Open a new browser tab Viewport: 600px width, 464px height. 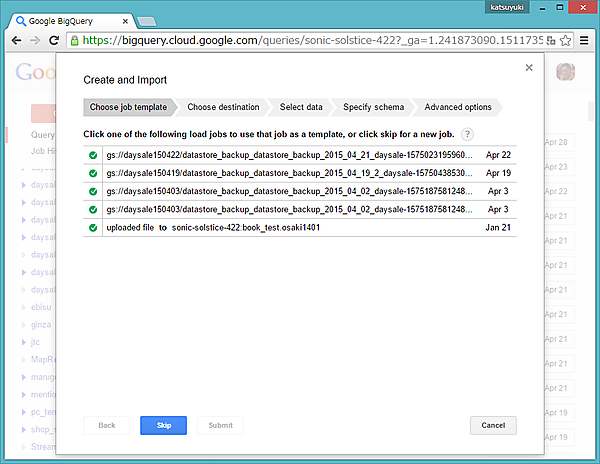[146, 21]
